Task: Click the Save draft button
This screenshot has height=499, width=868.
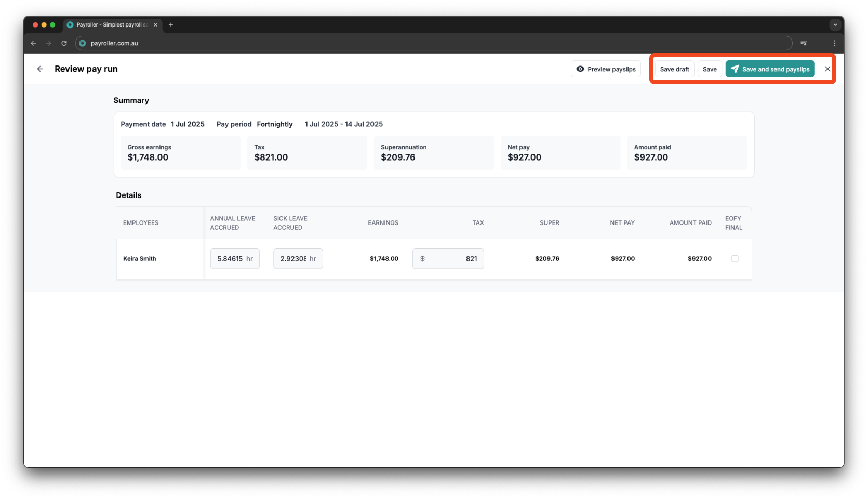Action: (674, 69)
